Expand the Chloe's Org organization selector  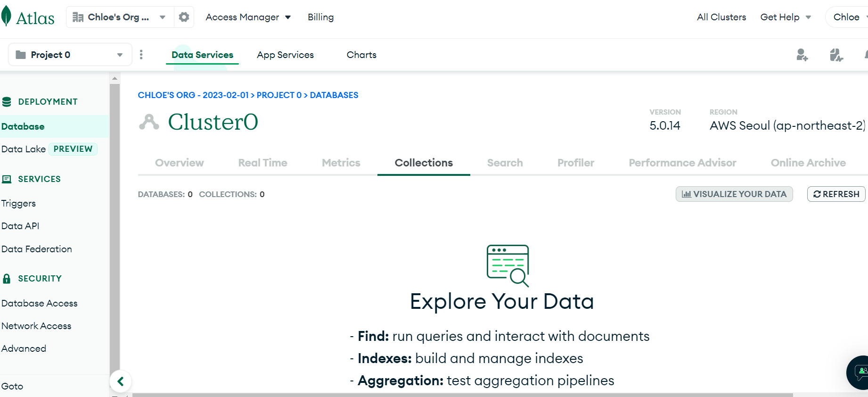coord(120,17)
